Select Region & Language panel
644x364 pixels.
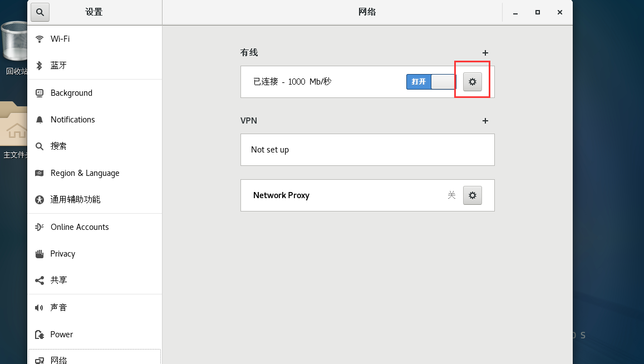pos(95,173)
